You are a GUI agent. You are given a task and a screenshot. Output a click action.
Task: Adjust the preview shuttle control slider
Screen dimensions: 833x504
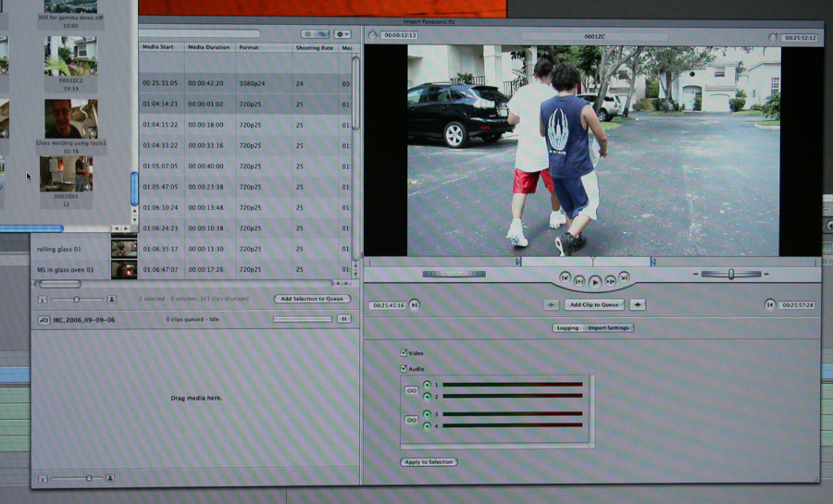pos(731,274)
